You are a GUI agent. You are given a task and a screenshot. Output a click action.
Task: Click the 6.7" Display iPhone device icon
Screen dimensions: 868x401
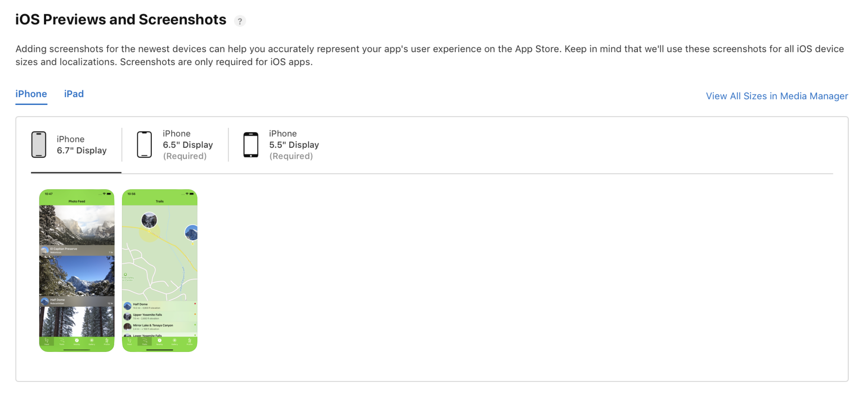click(39, 144)
